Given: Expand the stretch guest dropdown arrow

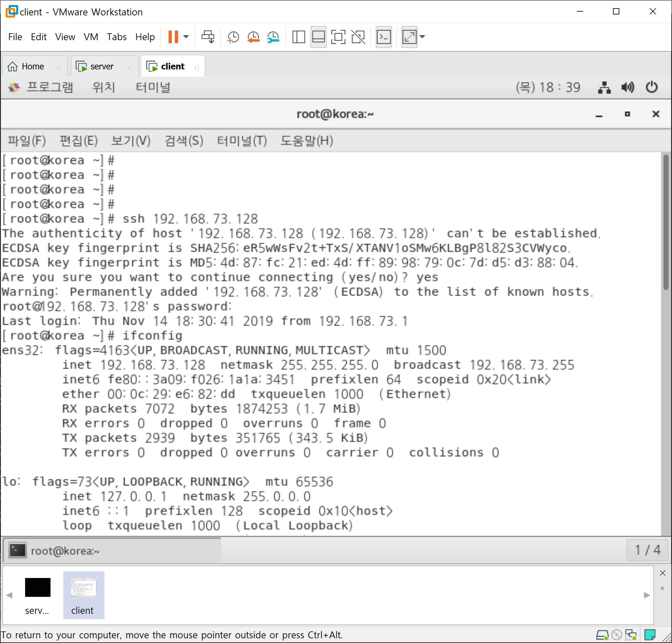Looking at the screenshot, I should (422, 37).
